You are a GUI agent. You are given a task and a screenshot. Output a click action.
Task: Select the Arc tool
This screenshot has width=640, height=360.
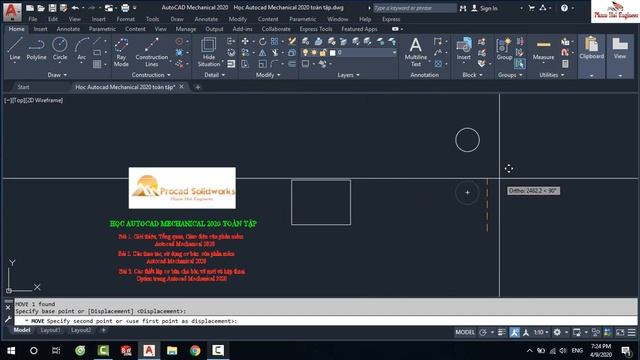(x=82, y=49)
